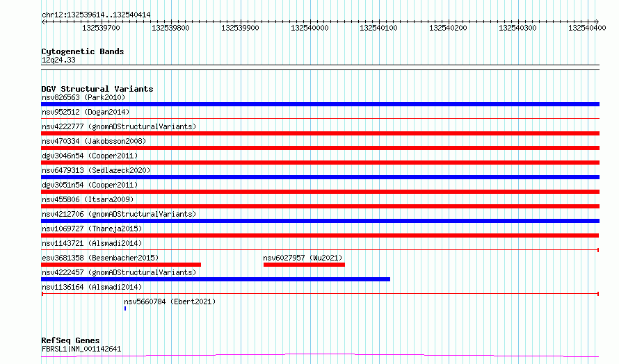This screenshot has width=619, height=364.
Task: Click the nsv826563 (Park2010) variant bar
Action: coord(320,104)
